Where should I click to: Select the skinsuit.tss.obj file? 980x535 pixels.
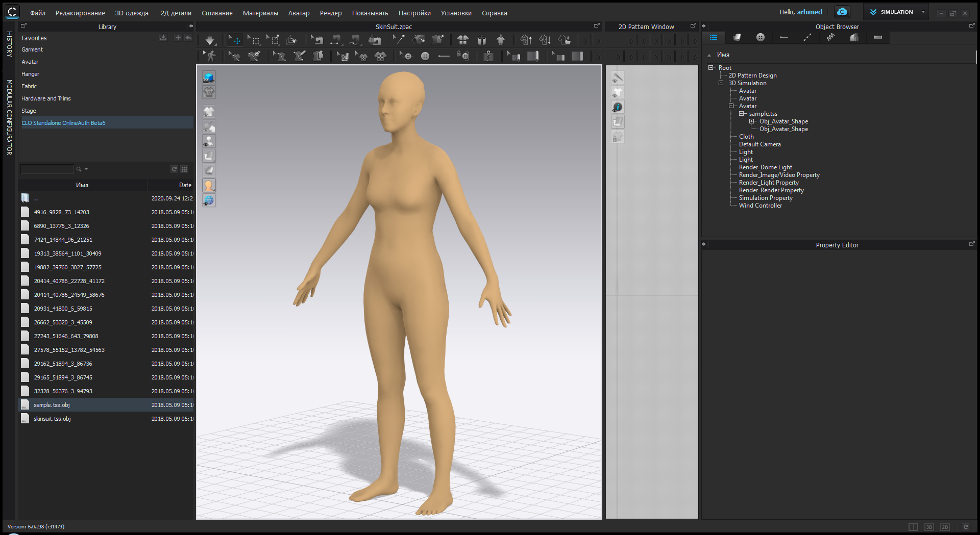[52, 419]
